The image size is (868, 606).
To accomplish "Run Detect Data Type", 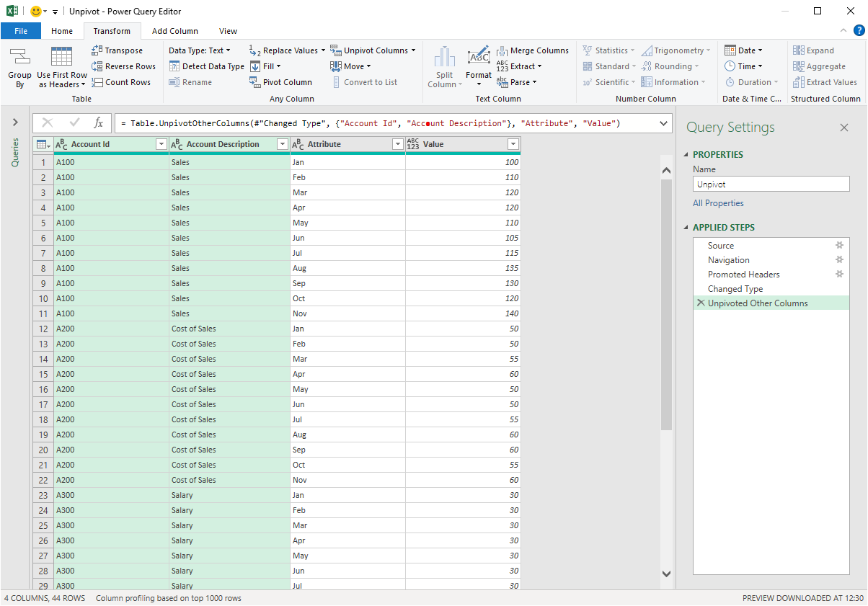I will tap(207, 66).
